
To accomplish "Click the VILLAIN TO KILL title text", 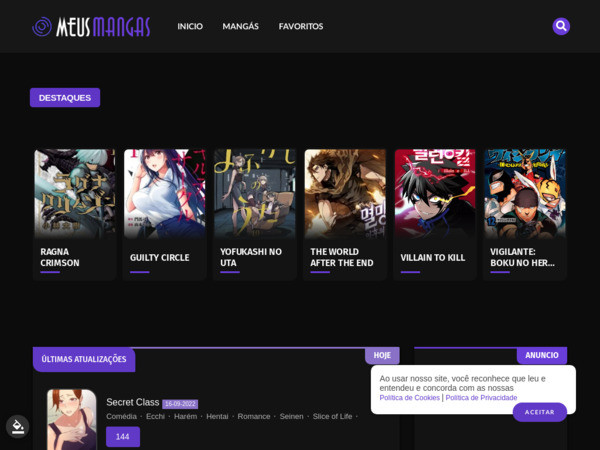I will click(433, 258).
